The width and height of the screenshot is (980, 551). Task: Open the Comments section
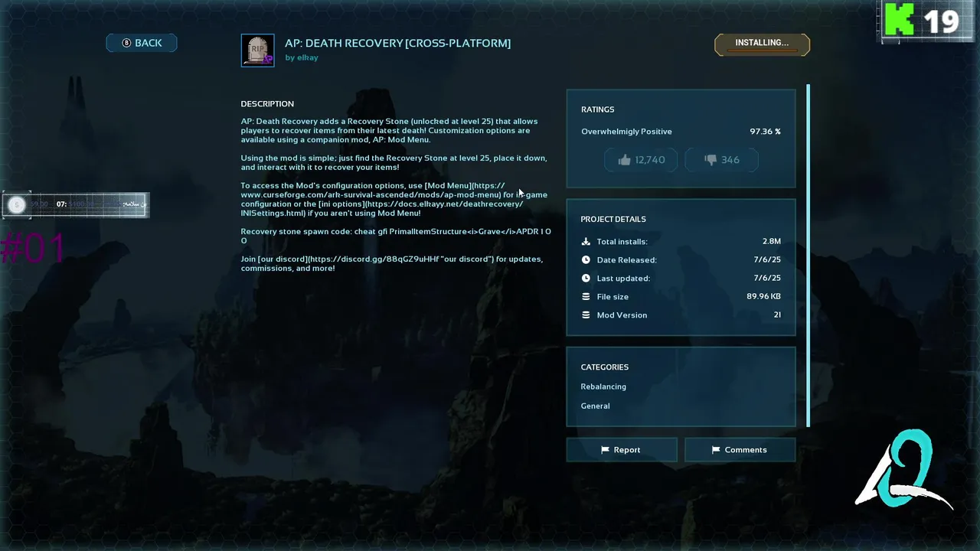pos(740,450)
